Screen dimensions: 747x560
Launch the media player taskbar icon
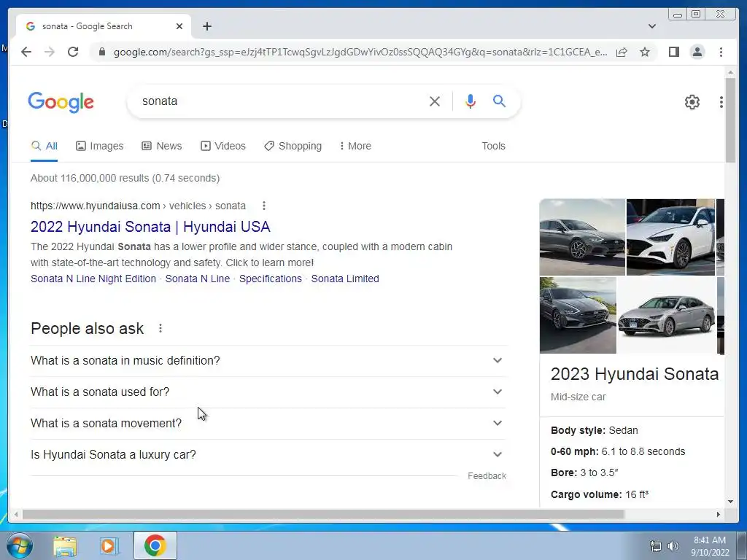(109, 545)
